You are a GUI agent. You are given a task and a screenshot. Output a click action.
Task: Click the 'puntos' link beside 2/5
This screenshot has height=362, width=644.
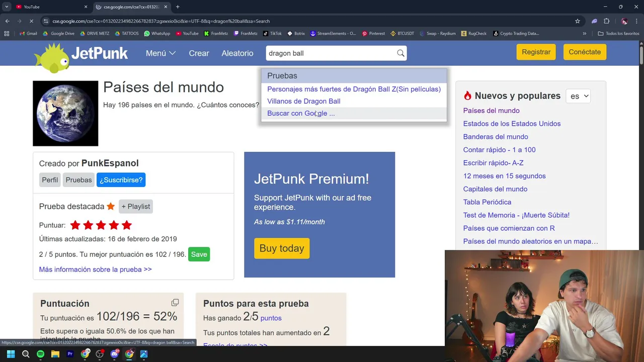pos(271,318)
